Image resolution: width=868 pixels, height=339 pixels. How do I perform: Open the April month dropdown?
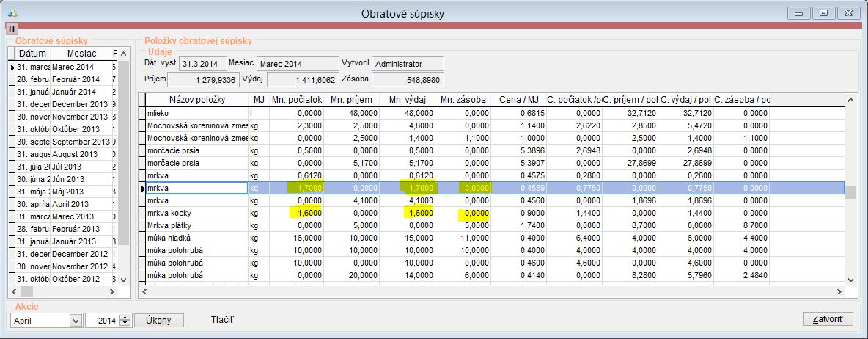coord(75,321)
